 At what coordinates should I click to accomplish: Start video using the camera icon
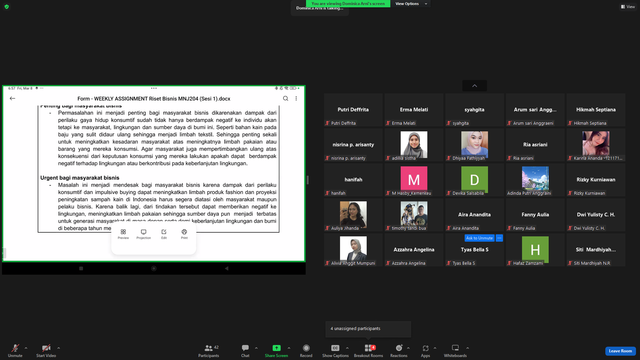click(x=46, y=348)
